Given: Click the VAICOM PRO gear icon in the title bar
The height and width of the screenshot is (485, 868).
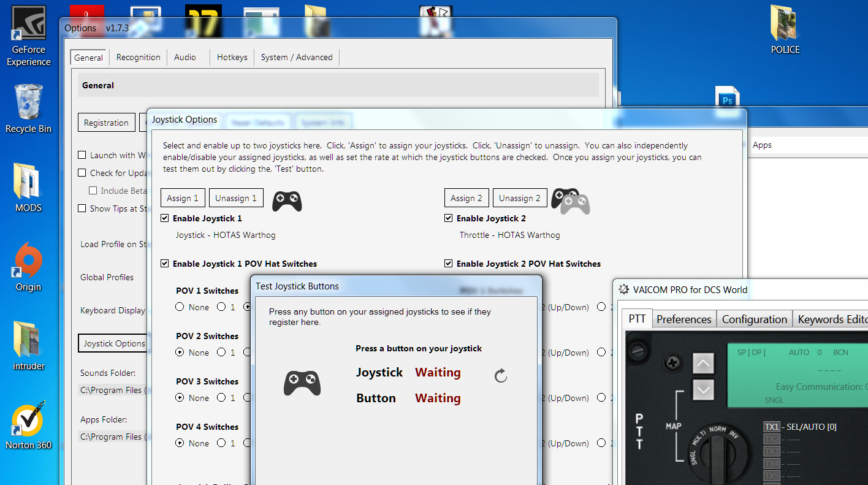Looking at the screenshot, I should tap(623, 289).
